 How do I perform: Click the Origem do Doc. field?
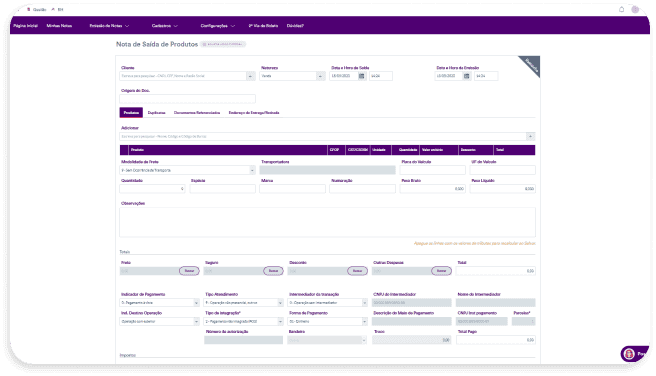coord(187,99)
